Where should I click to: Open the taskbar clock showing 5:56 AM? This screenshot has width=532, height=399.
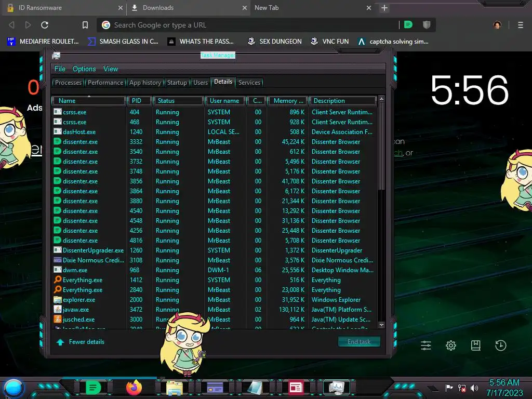[504, 388]
